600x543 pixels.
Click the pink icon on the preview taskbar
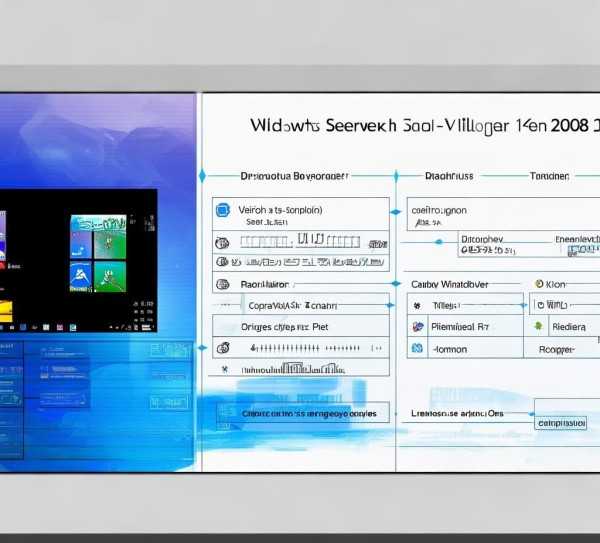60,328
